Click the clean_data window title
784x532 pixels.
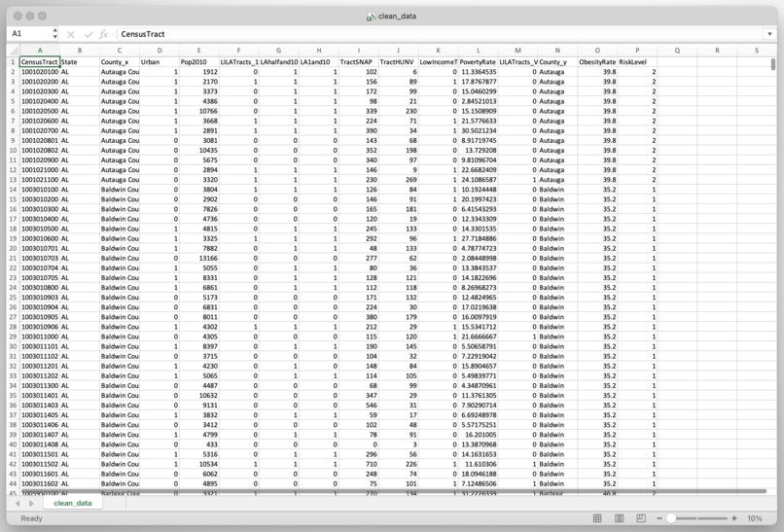point(397,17)
